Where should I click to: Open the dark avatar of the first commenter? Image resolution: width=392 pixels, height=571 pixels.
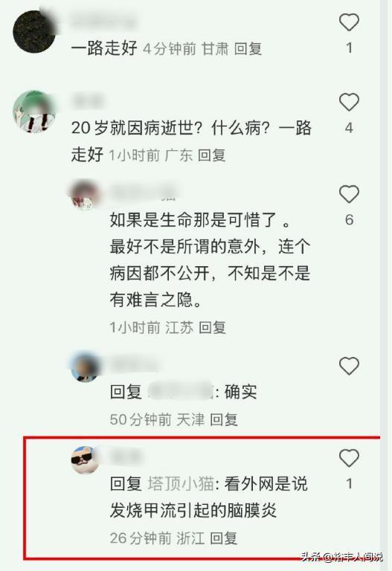click(34, 31)
